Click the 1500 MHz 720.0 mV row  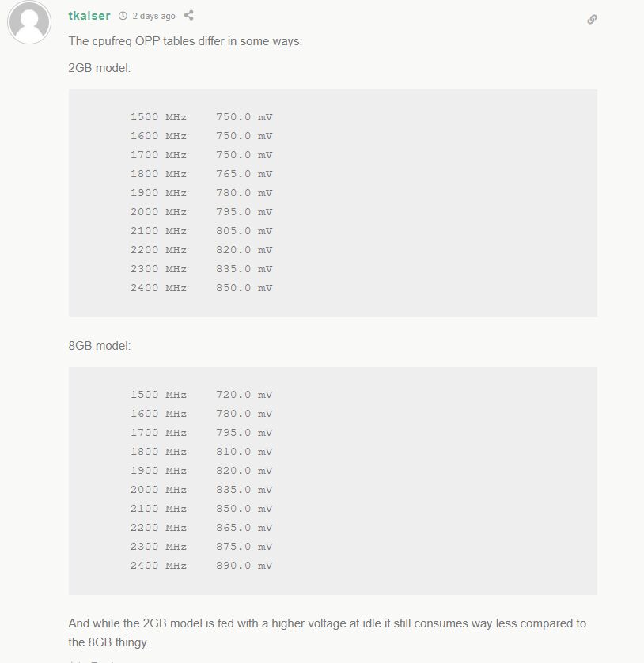201,395
